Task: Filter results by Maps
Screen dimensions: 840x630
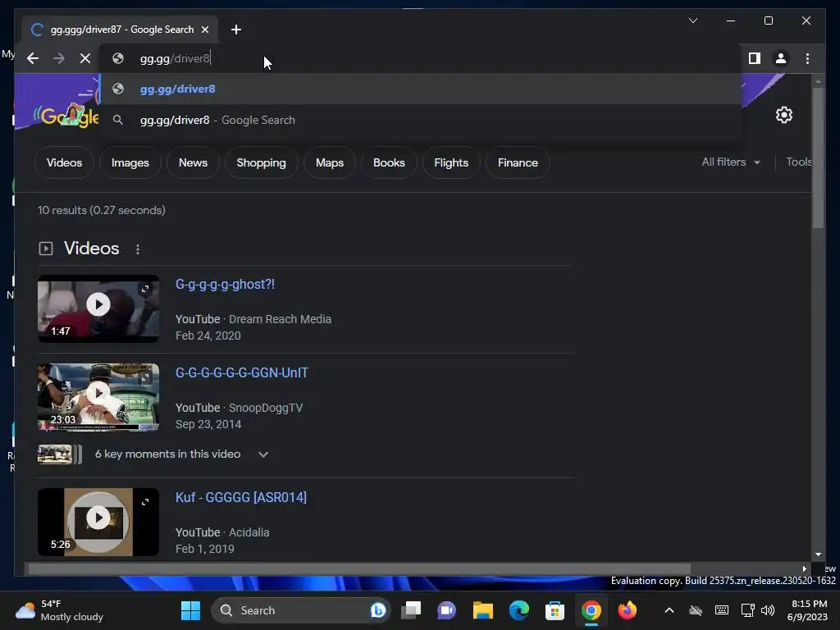Action: pos(330,162)
